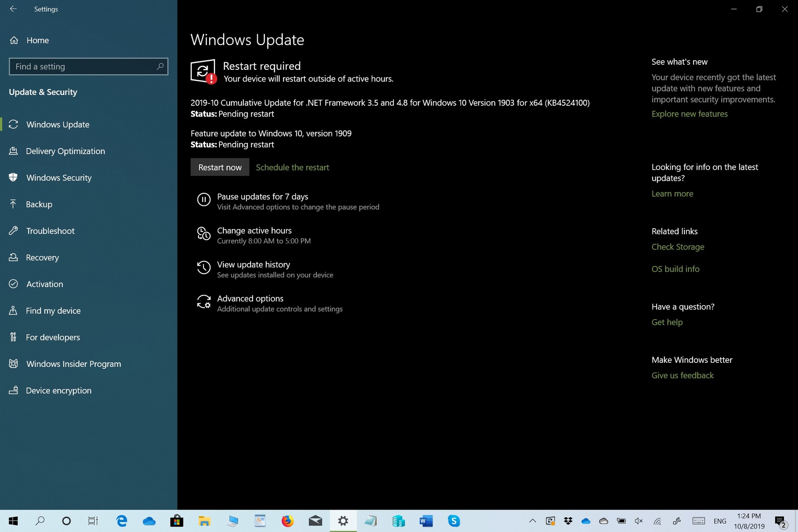
Task: Open Microsoft Store from taskbar
Action: (176, 521)
